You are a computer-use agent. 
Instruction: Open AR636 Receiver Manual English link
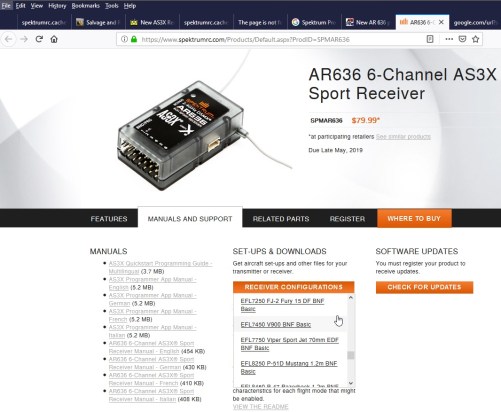[151, 347]
